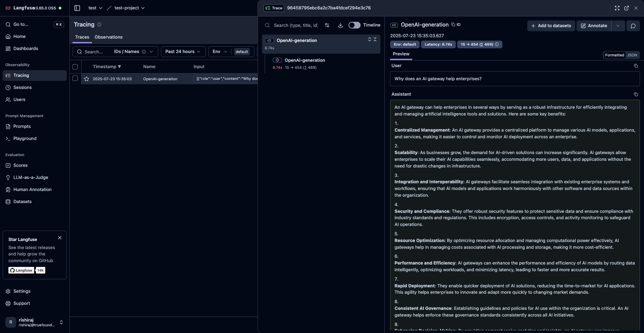This screenshot has height=333, width=644.
Task: Click the traces Search field
Action: click(x=94, y=52)
